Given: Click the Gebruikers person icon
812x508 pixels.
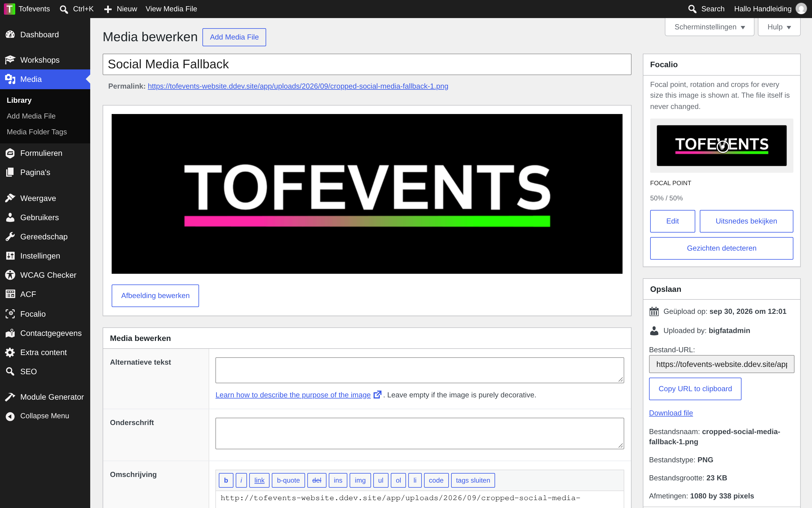Looking at the screenshot, I should [10, 217].
